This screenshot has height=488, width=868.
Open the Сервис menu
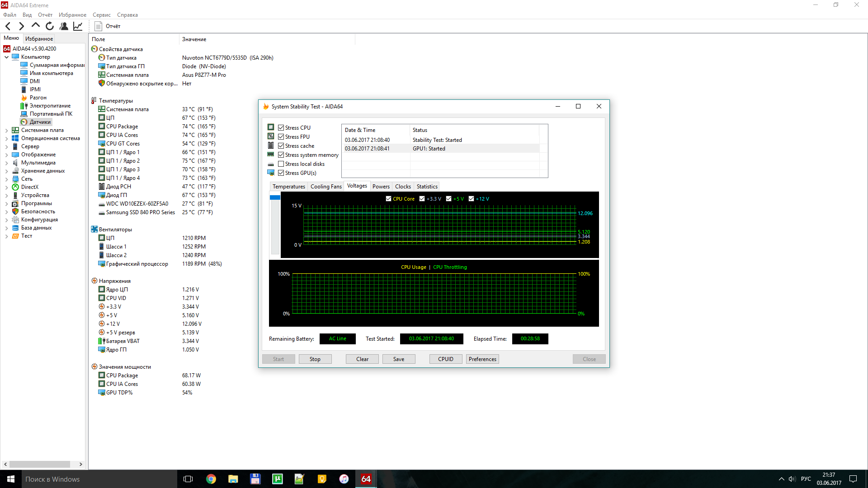[x=101, y=15]
